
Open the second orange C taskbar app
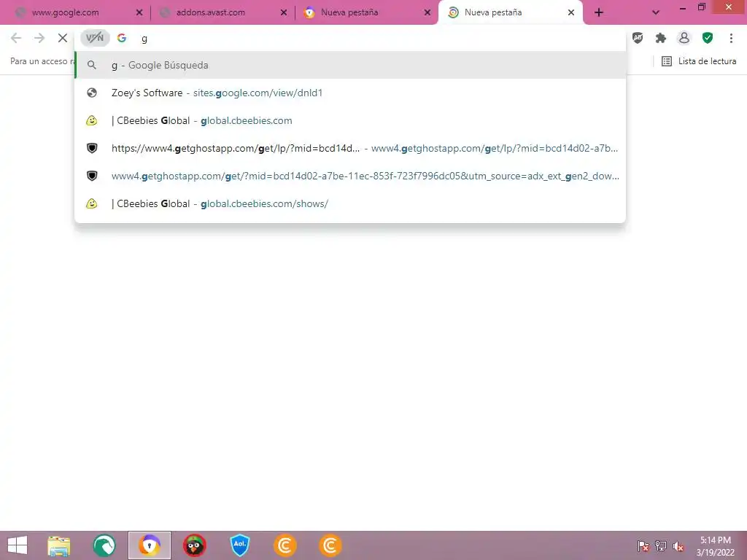330,545
